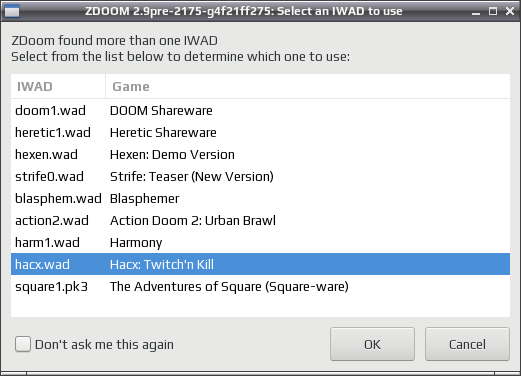The image size is (521, 376).
Task: Click the Blasphemer game name
Action: pyautogui.click(x=144, y=198)
